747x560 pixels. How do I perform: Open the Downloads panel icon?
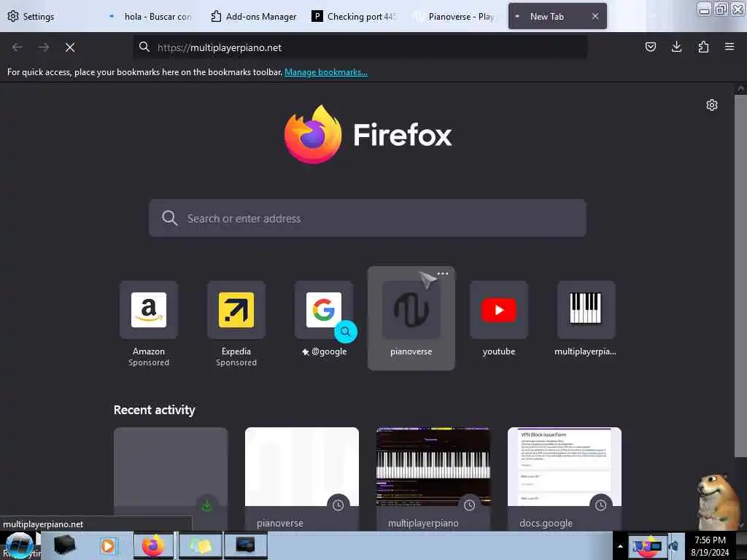click(x=676, y=47)
